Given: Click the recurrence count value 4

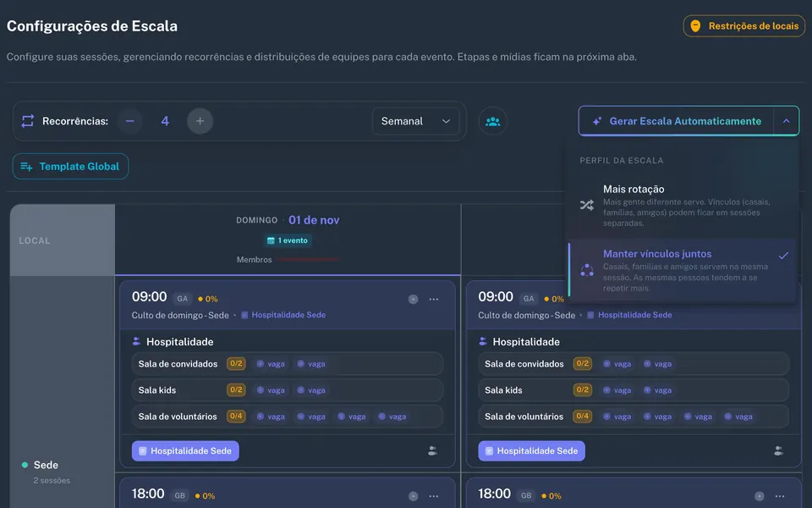Looking at the screenshot, I should coord(165,121).
